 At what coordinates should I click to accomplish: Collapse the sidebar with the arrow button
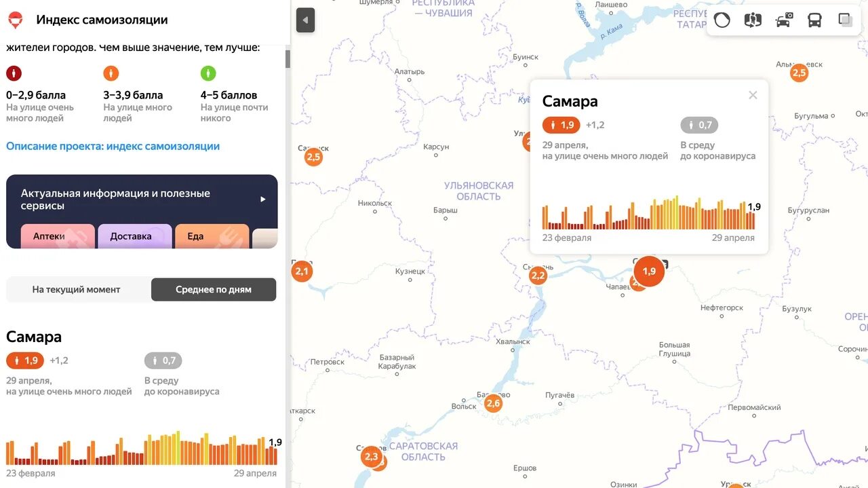(x=305, y=20)
